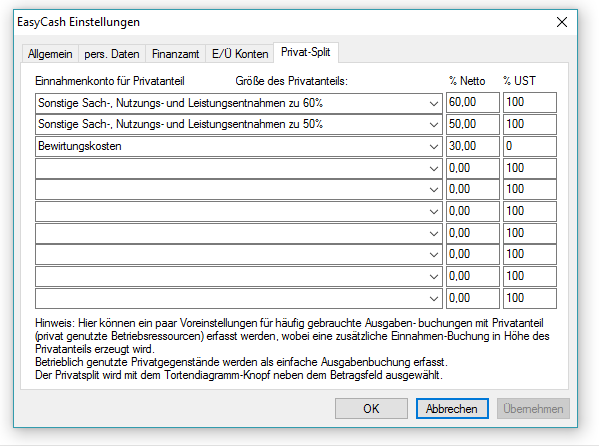
Task: Click the % Netto column header
Action: (467, 81)
